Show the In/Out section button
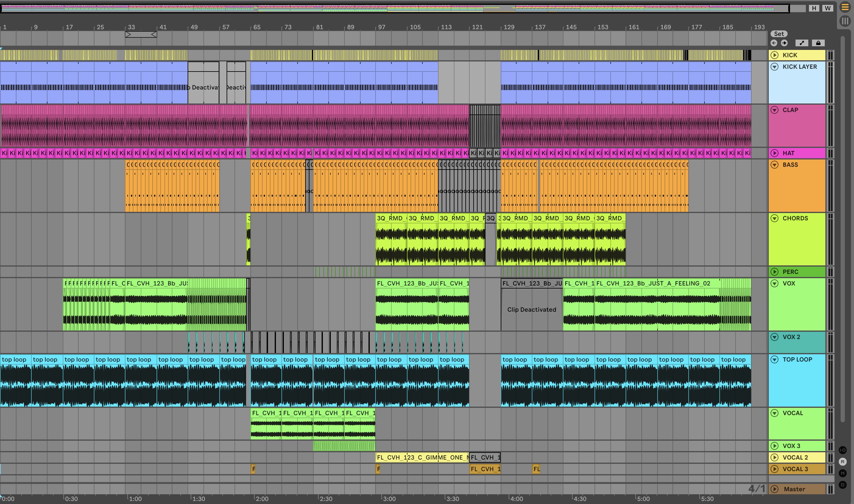Viewport: 854px width, 504px height. pos(843,450)
